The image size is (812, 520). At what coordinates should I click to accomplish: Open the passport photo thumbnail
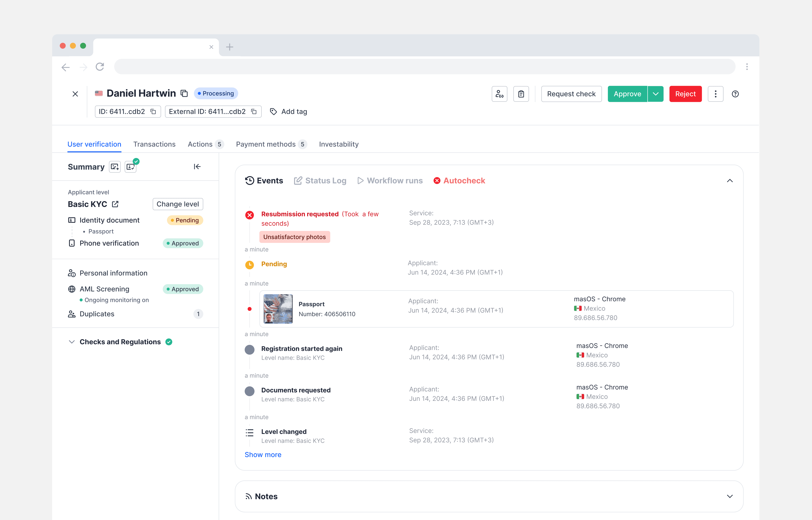(278, 309)
